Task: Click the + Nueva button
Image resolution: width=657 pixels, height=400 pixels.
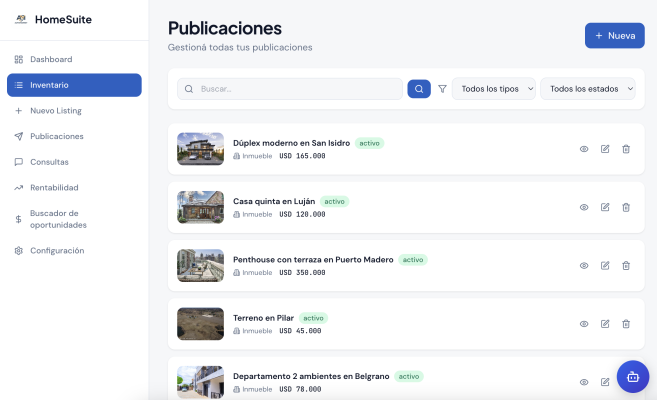Action: pyautogui.click(x=615, y=36)
